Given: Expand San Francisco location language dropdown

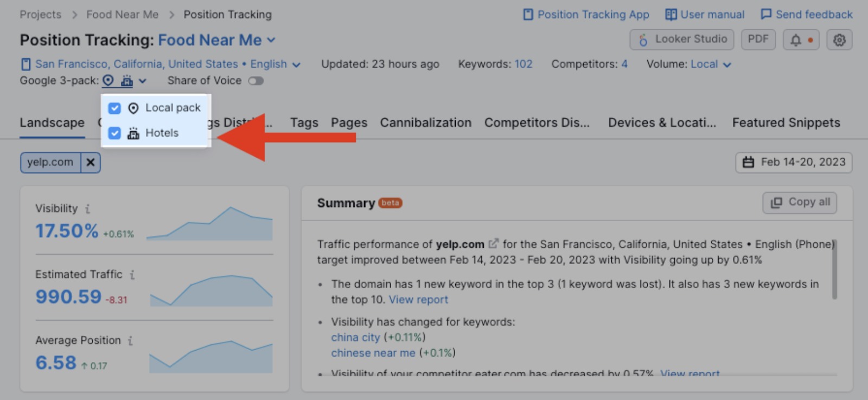Looking at the screenshot, I should coord(168,64).
